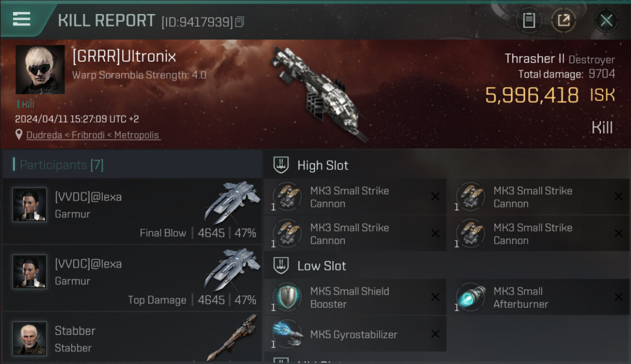Open first @lexa participant portrait

[x=30, y=205]
